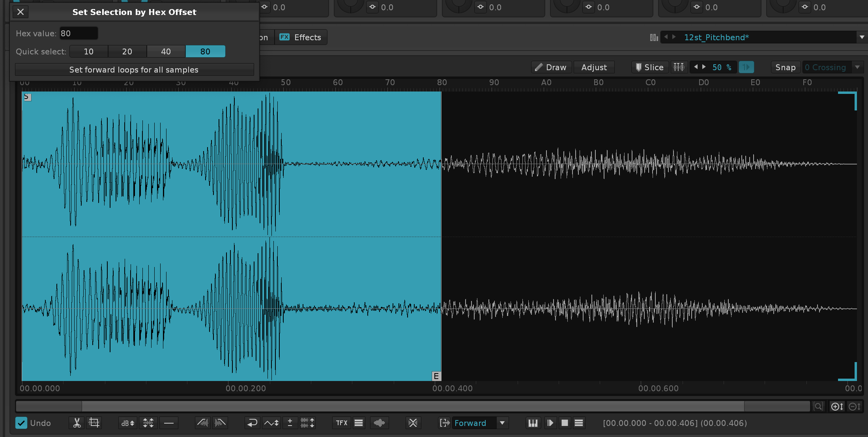
Task: Click the dB volume adjust icon
Action: click(x=128, y=423)
